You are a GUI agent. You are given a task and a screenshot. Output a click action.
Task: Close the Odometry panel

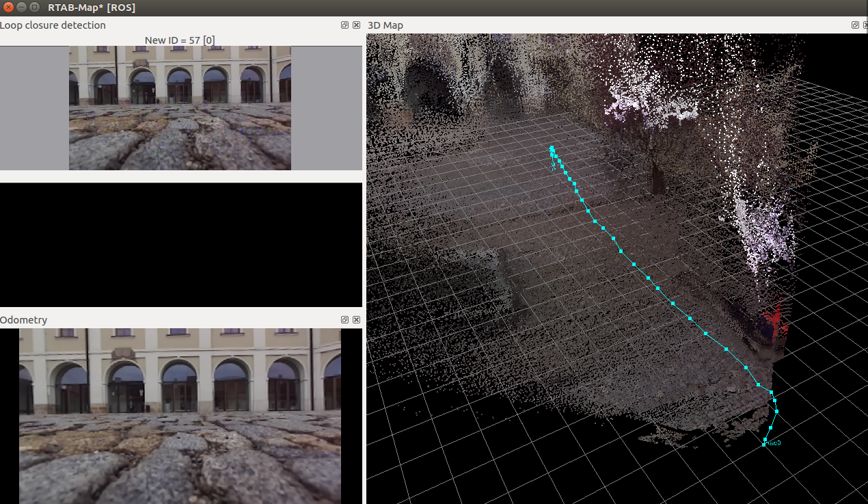356,320
